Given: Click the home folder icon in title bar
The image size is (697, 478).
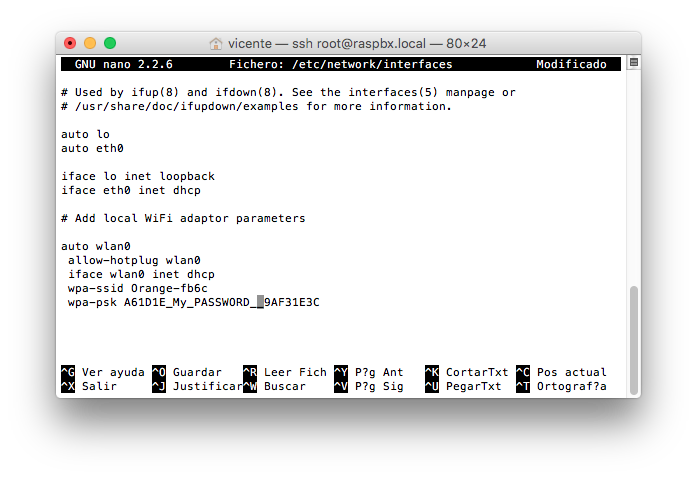Looking at the screenshot, I should click(x=216, y=44).
